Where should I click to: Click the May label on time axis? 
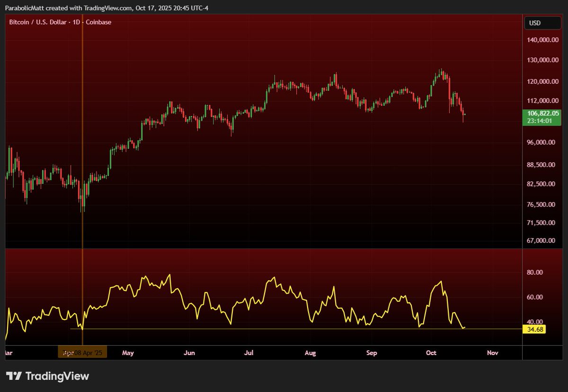pos(128,353)
